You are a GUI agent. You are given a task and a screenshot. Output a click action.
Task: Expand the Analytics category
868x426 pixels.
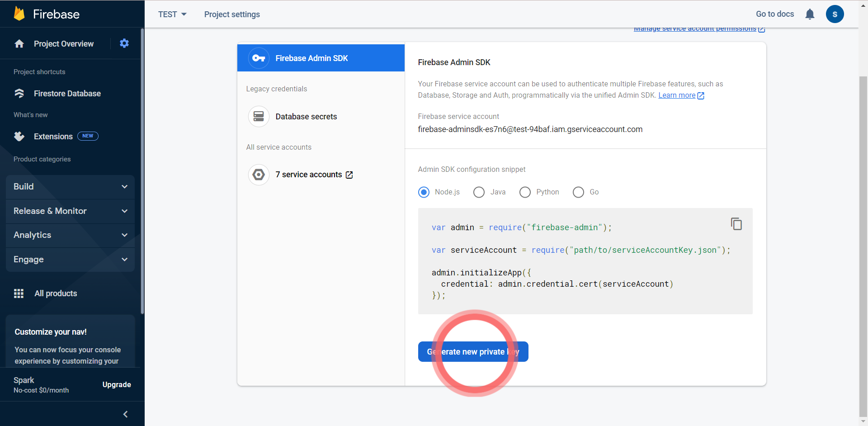(x=70, y=235)
